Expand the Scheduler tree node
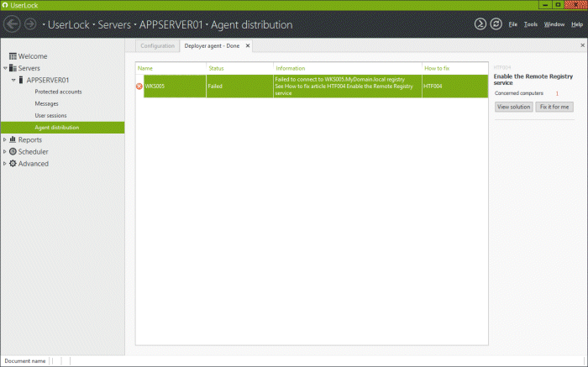 tap(5, 151)
